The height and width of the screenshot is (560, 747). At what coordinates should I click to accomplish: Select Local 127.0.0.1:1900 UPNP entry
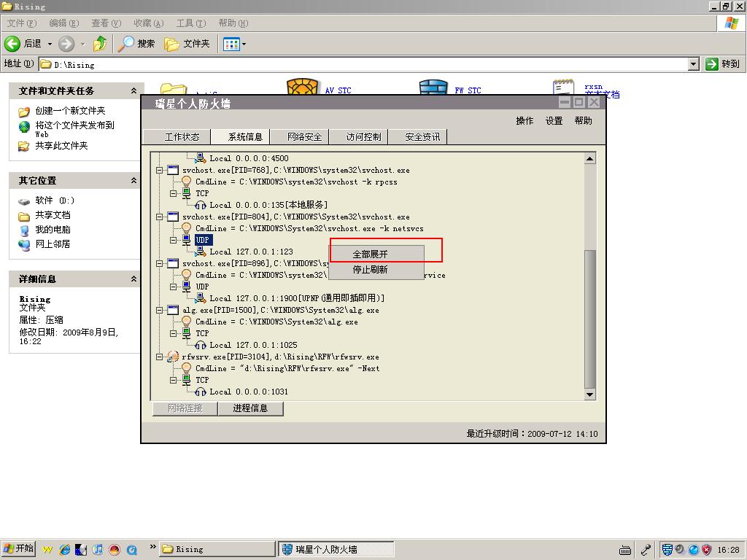pyautogui.click(x=297, y=298)
